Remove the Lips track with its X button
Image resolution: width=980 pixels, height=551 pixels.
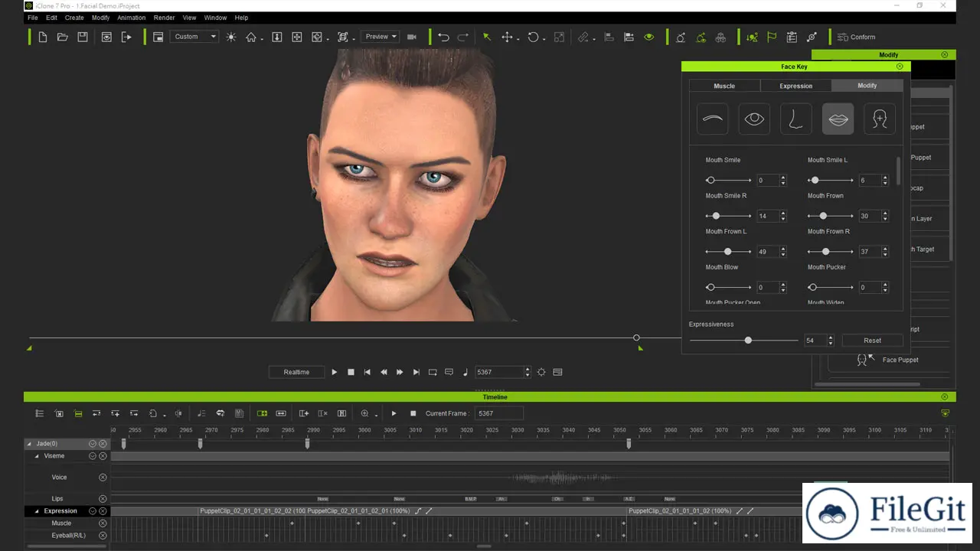(x=103, y=499)
